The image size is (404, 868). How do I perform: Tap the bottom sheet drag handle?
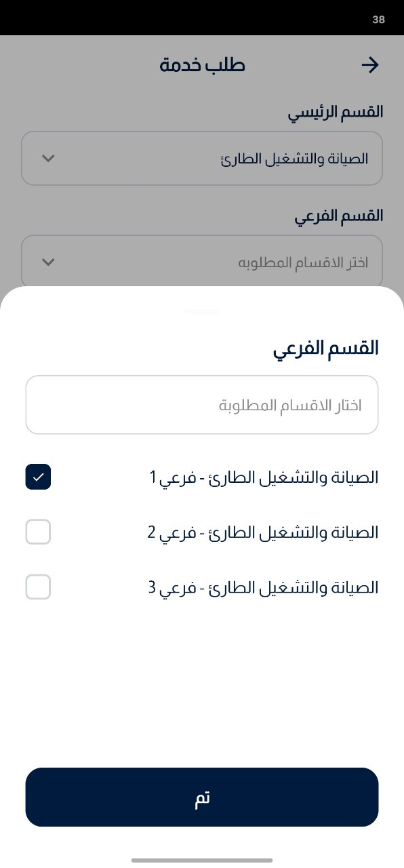(x=202, y=311)
